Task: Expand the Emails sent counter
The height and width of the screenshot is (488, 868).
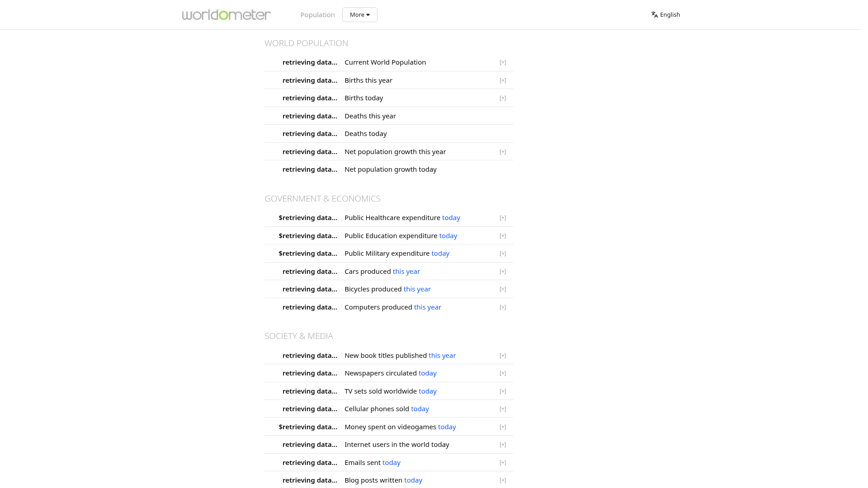Action: tap(503, 463)
